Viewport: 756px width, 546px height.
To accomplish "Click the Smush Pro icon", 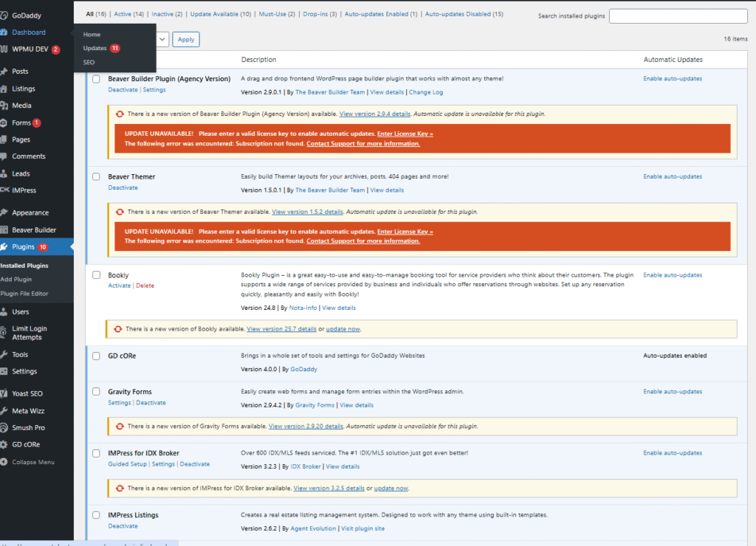I will tap(4, 428).
